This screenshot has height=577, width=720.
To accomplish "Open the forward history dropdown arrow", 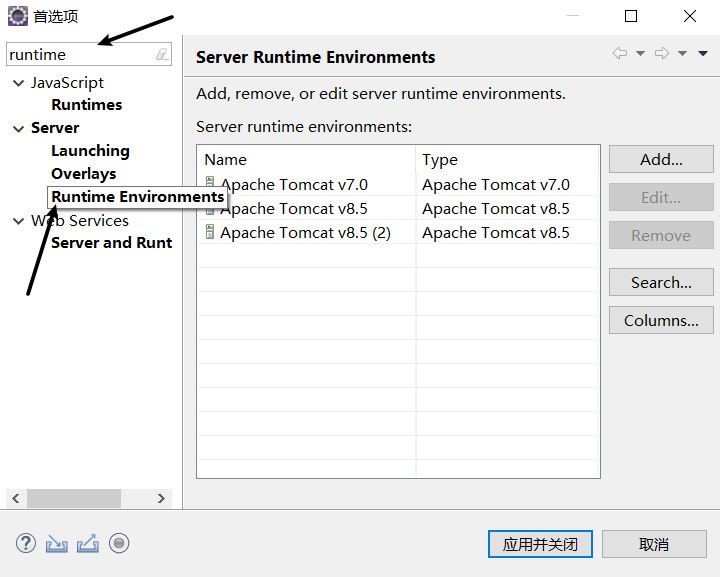I will [x=682, y=53].
